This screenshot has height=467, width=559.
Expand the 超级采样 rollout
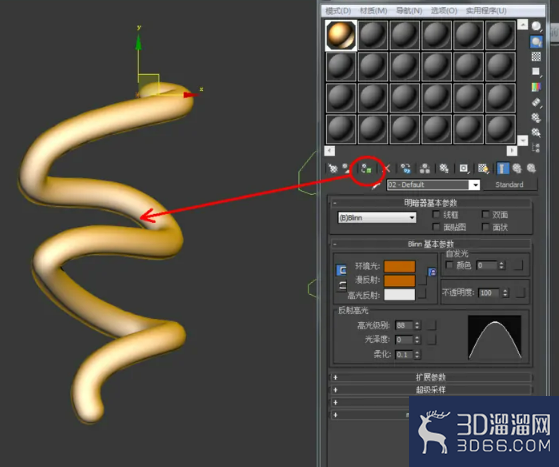[x=431, y=390]
